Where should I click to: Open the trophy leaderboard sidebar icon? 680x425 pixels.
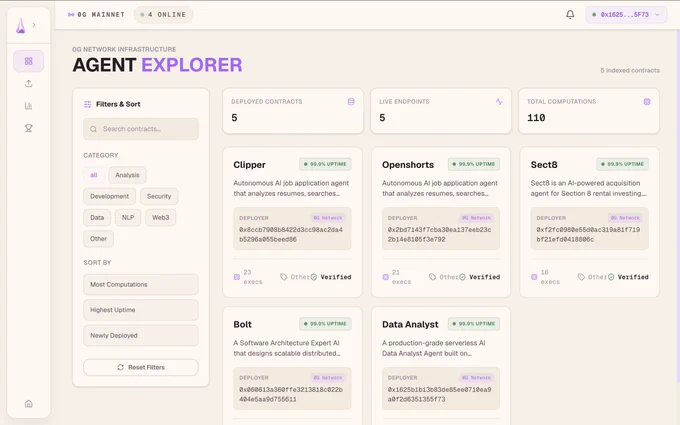(29, 128)
